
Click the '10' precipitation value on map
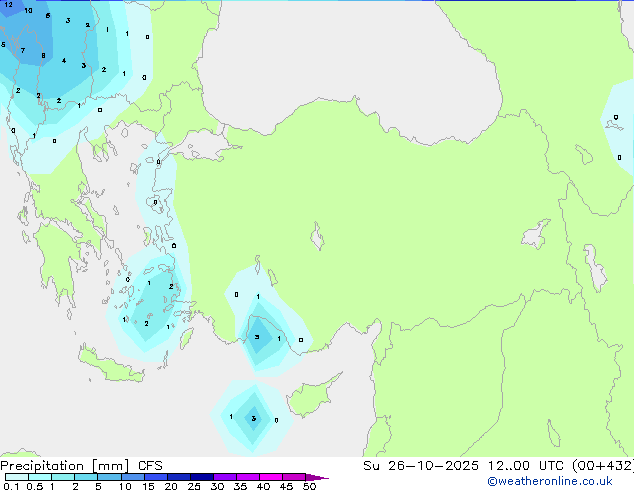coord(28,11)
